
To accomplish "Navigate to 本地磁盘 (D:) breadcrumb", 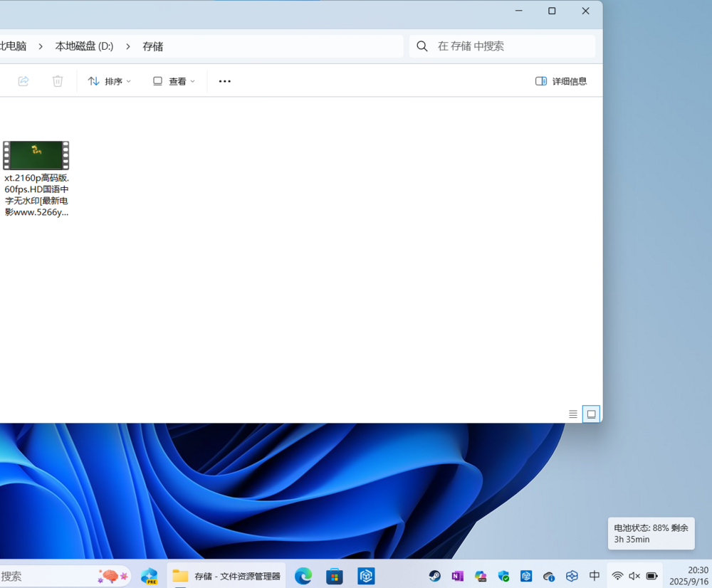I will coord(84,46).
